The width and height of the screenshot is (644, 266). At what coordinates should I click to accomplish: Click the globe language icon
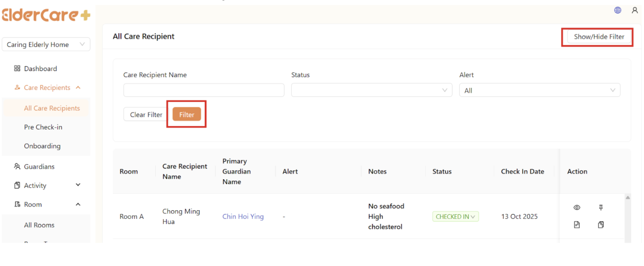pyautogui.click(x=618, y=10)
